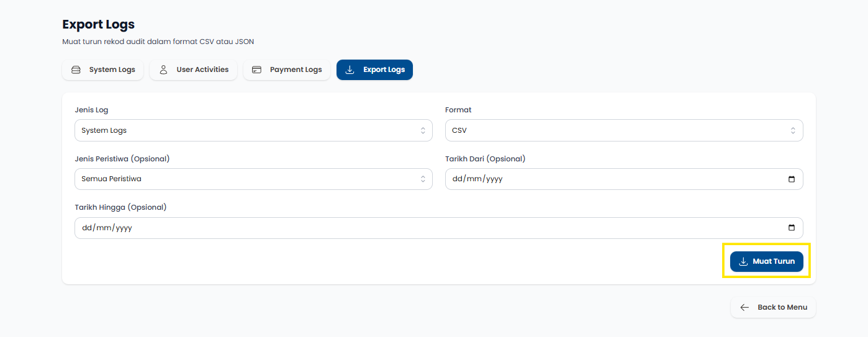Expand the Format dropdown showing CSV
The width and height of the screenshot is (868, 337).
pos(623,131)
